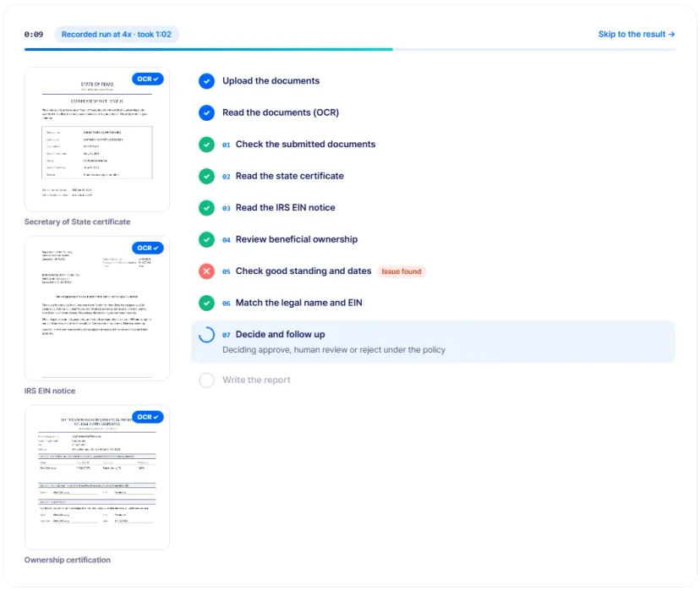Click the checkmark icon for Upload the documents
Screen dimensions: 700x591
point(206,81)
